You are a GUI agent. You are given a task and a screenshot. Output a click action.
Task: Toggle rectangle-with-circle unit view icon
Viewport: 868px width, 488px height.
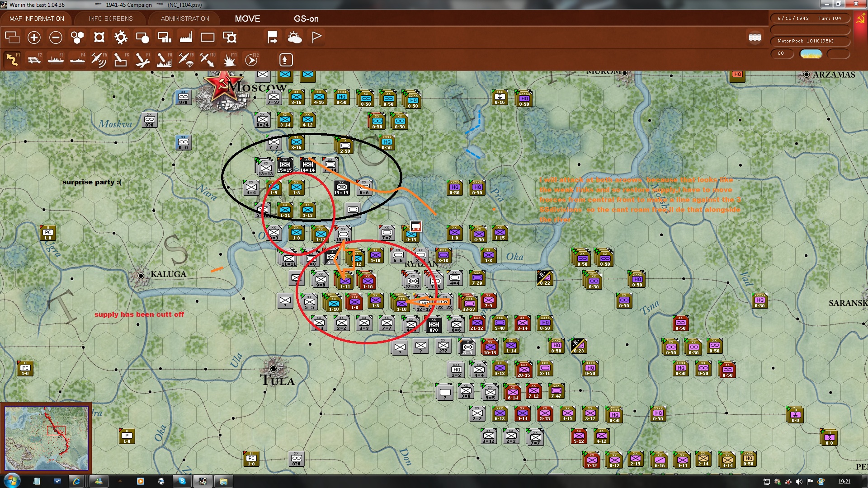click(x=142, y=37)
